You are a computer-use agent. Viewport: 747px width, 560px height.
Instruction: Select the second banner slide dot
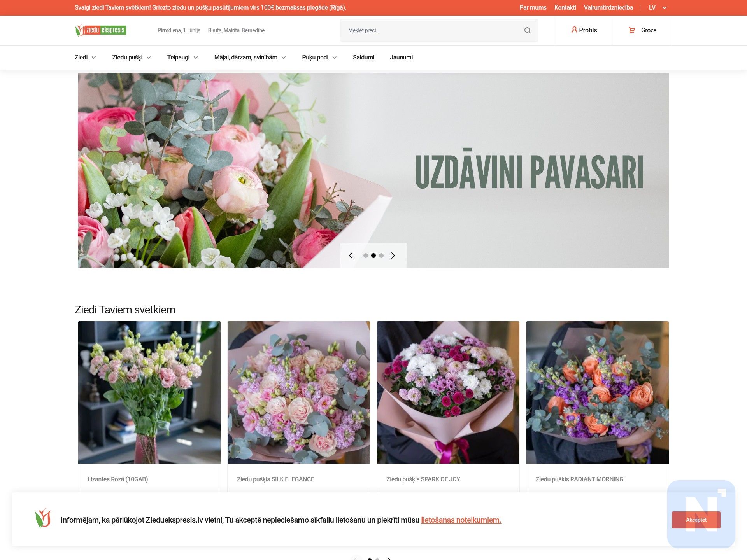(x=373, y=255)
